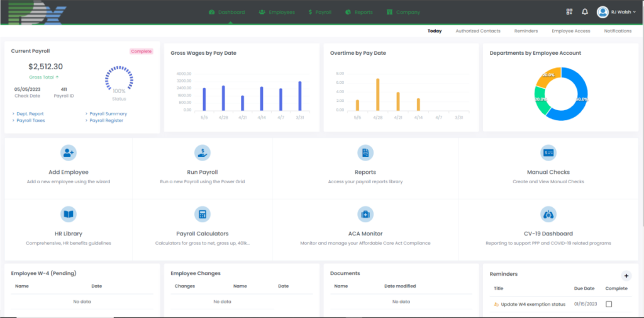Screen dimensions: 644x318
Task: Click the notifications bell icon
Action: pyautogui.click(x=585, y=12)
